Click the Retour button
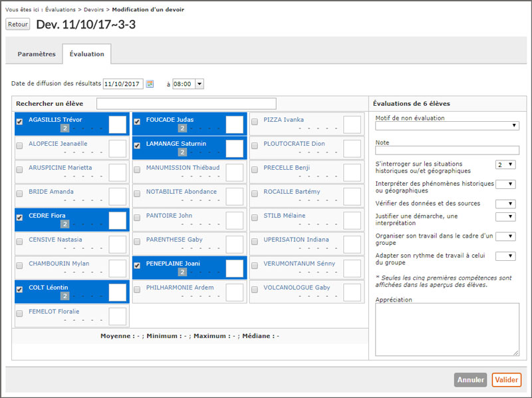This screenshot has width=532, height=398. click(x=18, y=24)
